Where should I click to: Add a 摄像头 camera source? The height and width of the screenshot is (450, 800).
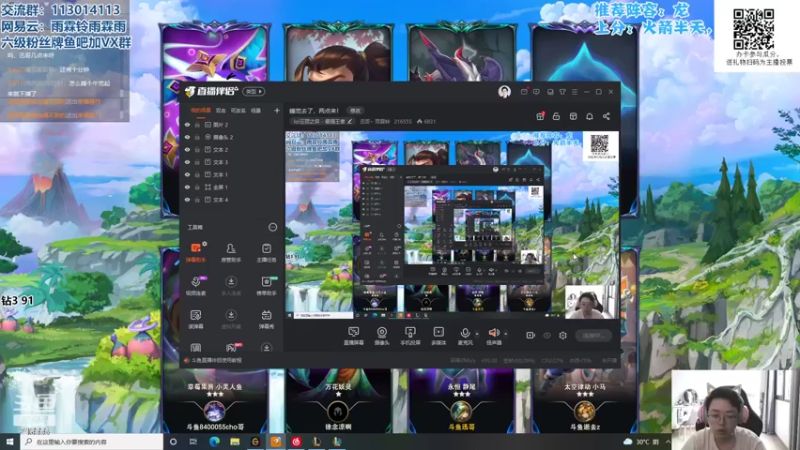[382, 336]
